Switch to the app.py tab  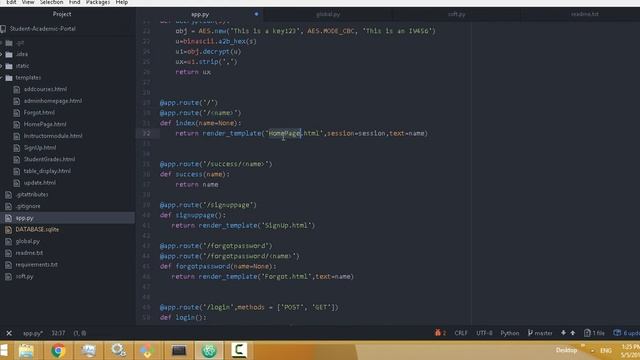[200, 14]
